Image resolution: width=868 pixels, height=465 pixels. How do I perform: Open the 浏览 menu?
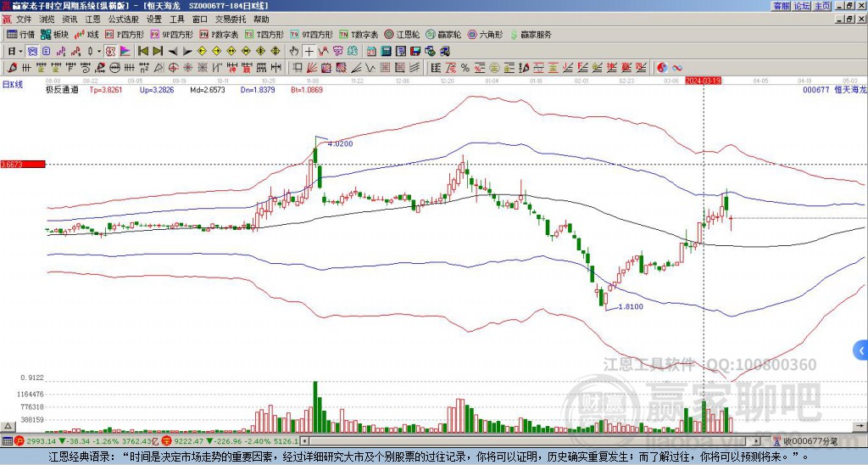point(47,20)
